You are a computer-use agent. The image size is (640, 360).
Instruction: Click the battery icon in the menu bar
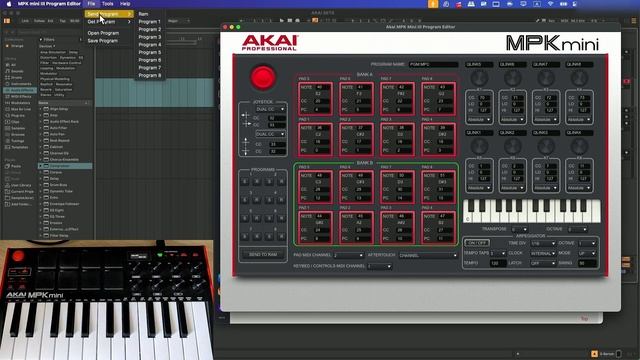[564, 4]
